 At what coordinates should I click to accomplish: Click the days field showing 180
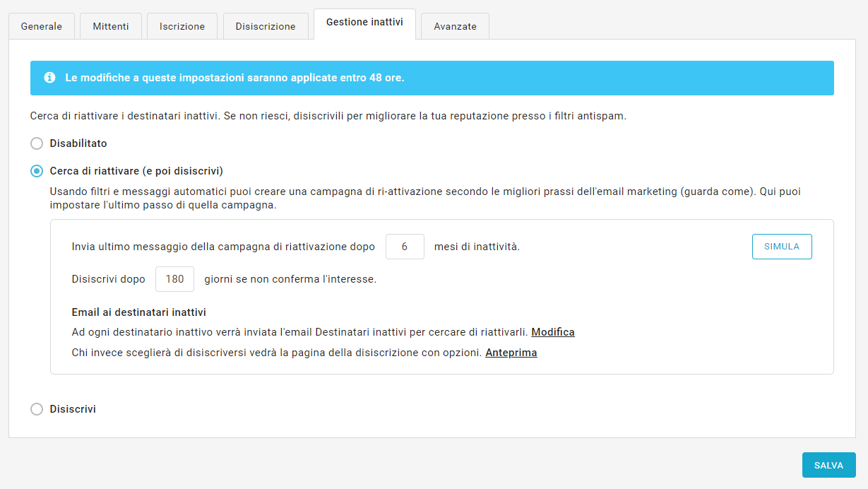[x=174, y=279]
